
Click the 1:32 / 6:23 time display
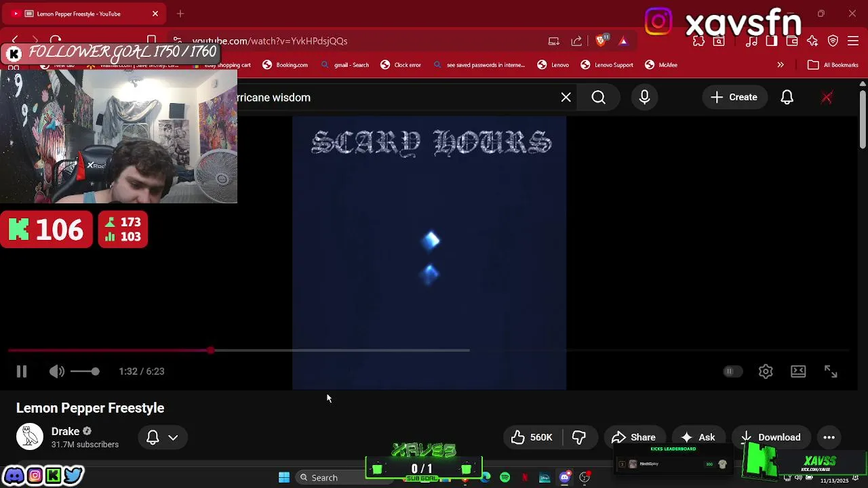pyautogui.click(x=142, y=371)
